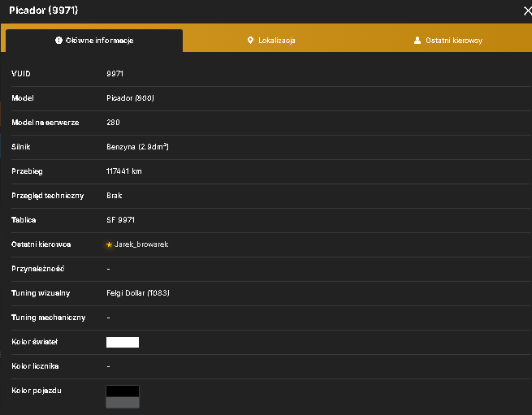Click the black Kolor pojazdu swatch
The height and width of the screenshot is (415, 532).
(123, 391)
